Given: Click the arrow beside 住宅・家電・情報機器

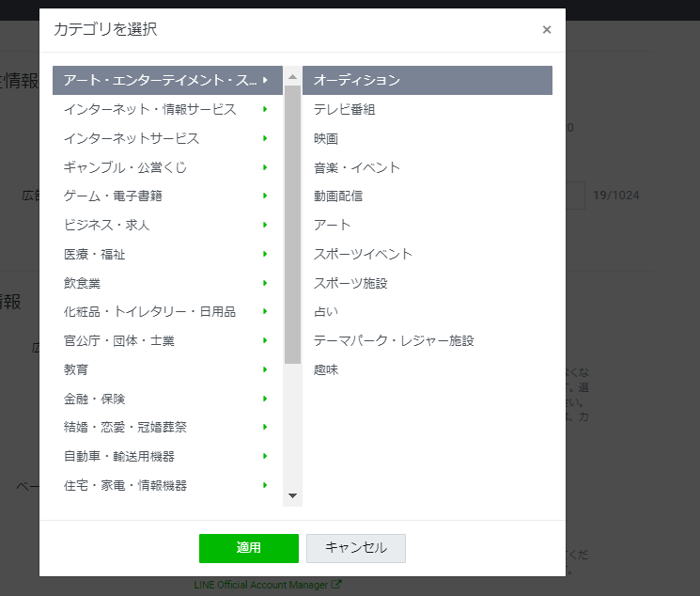Looking at the screenshot, I should pos(266,485).
